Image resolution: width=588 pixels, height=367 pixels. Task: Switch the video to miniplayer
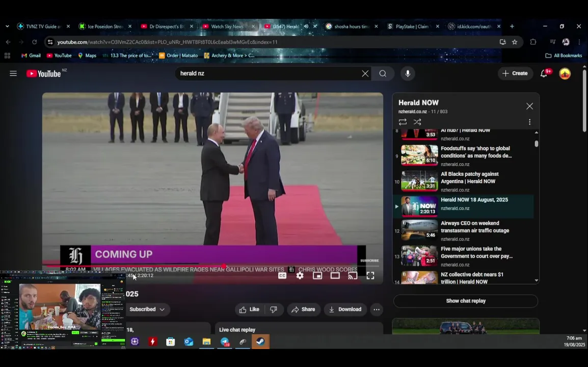(x=317, y=276)
